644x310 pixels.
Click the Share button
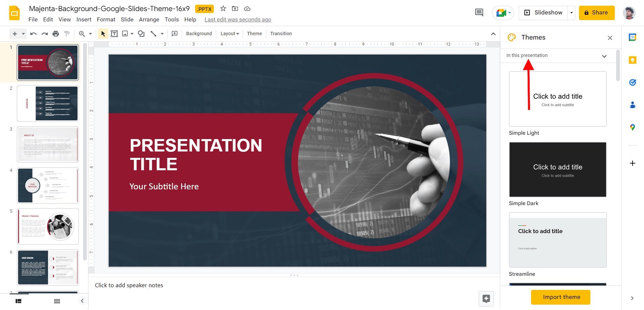[x=596, y=13]
